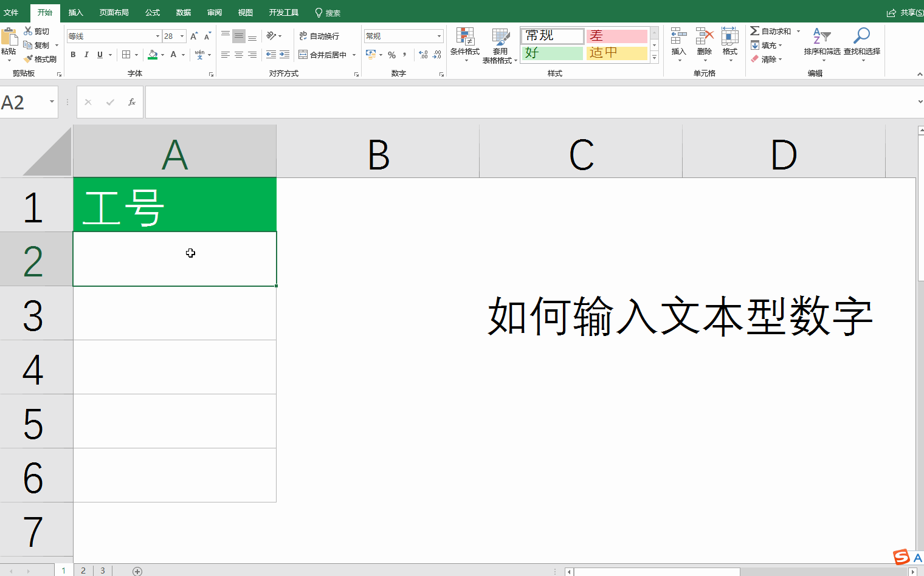Click the Copy (复制) button
This screenshot has height=576, width=924.
(x=36, y=45)
